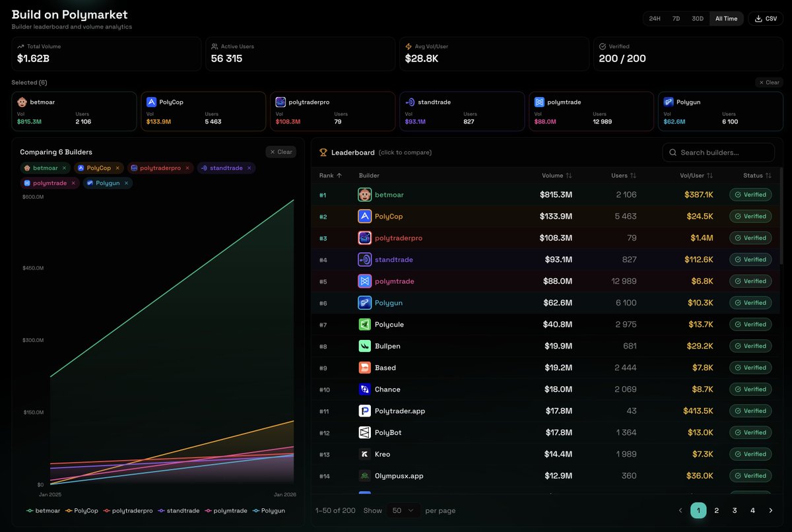The height and width of the screenshot is (532, 792).
Task: Switch time range to 30D
Action: point(698,18)
